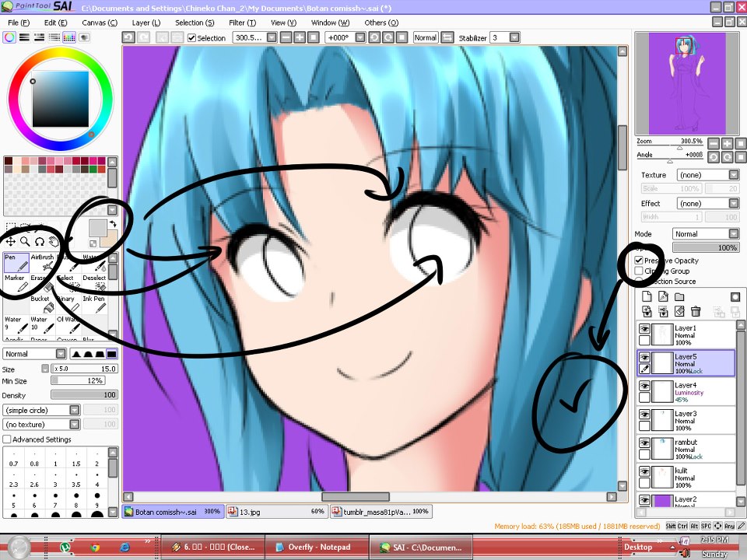The image size is (747, 560).
Task: Select the AirBrush tool
Action: pos(42,262)
